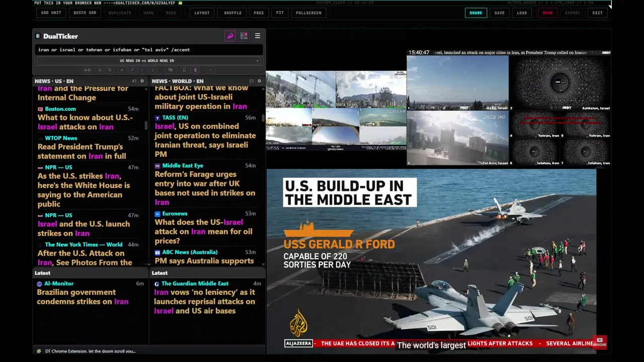The width and height of the screenshot is (644, 362).
Task: Click the small down chevron below US column
Action: coord(148,264)
